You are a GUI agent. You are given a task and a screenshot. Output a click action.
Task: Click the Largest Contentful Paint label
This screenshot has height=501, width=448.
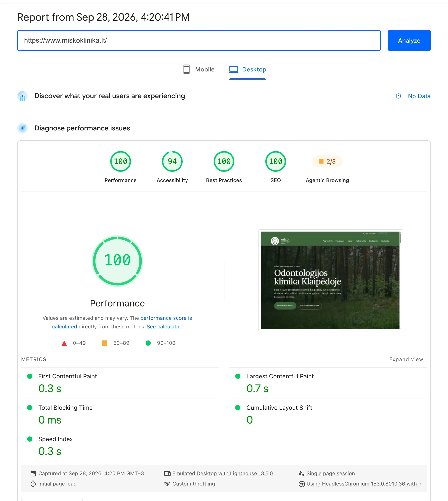point(280,376)
